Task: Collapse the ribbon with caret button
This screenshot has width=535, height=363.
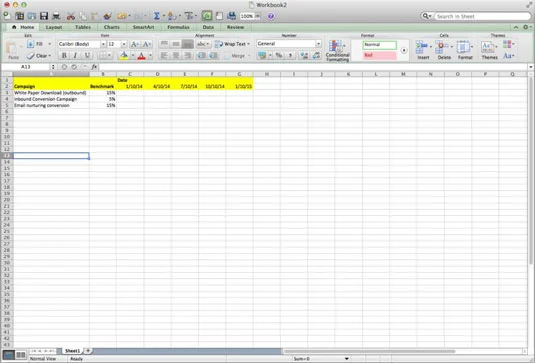Action: coord(516,27)
